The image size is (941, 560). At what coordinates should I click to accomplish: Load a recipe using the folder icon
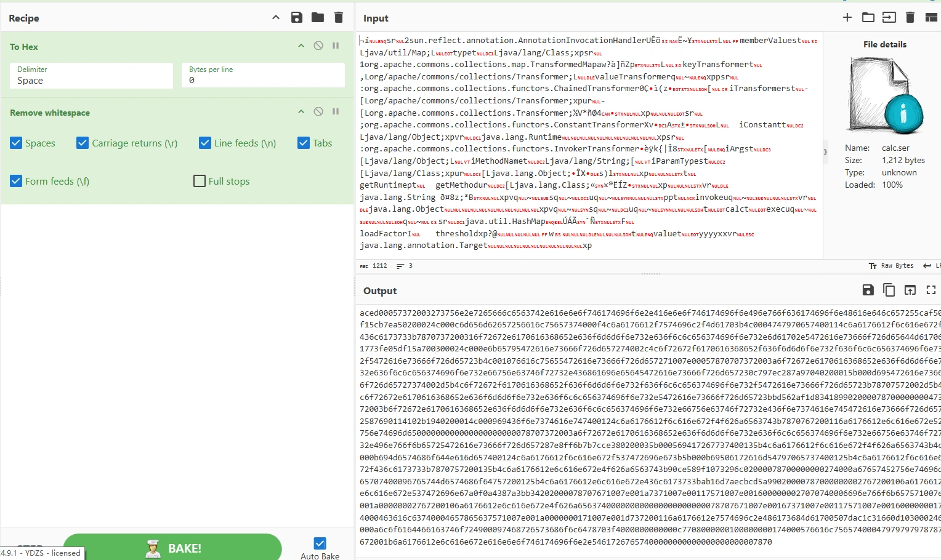[x=318, y=17]
